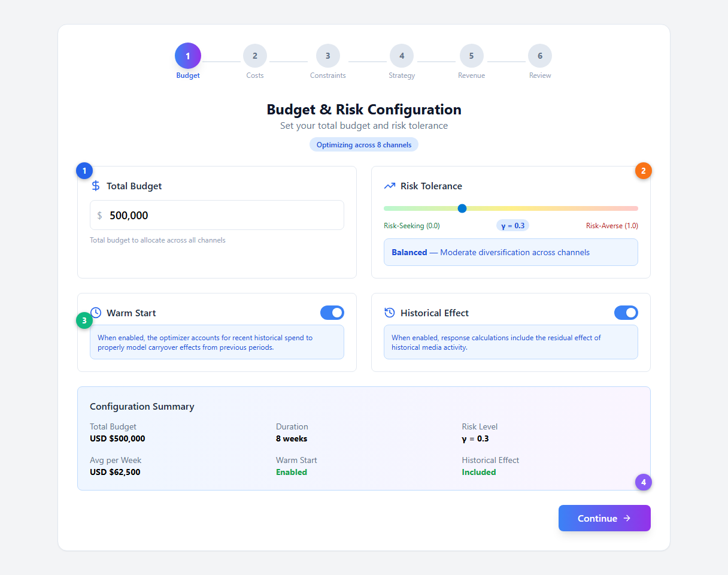The height and width of the screenshot is (575, 728).
Task: Go to step 6 Review
Action: tap(540, 56)
